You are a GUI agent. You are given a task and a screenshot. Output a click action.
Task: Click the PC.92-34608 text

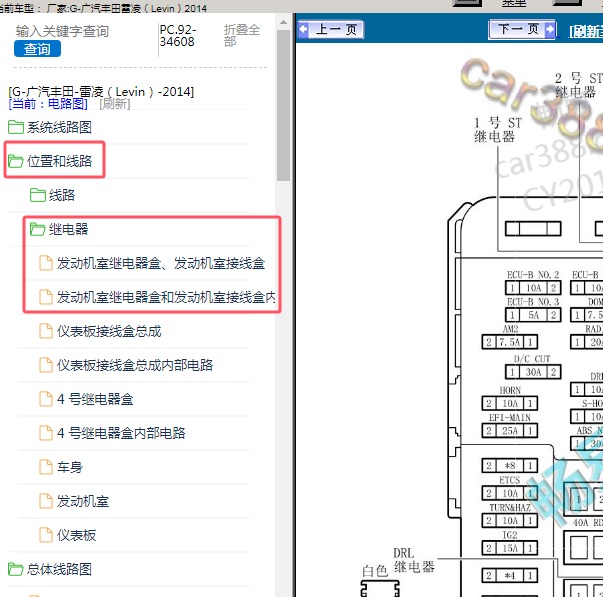178,35
